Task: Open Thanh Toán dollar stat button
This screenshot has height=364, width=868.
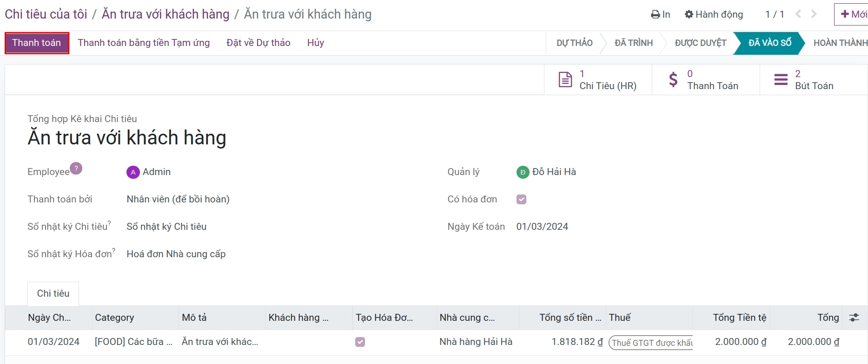Action: point(706,80)
